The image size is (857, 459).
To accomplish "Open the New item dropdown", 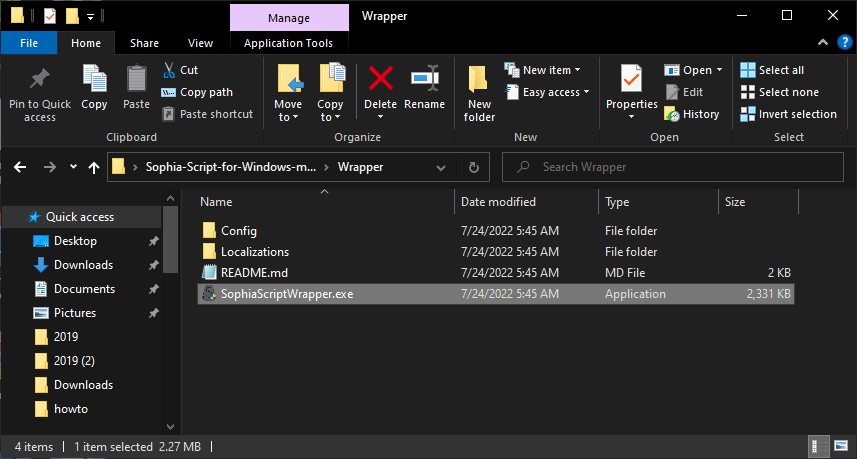I will coord(543,70).
